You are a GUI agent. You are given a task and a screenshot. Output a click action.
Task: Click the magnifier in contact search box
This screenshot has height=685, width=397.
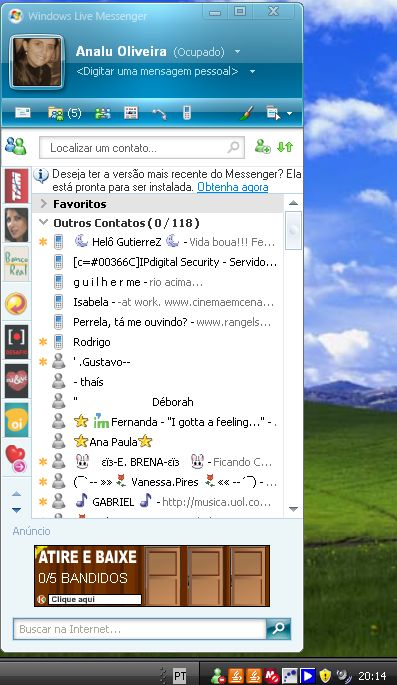[234, 147]
